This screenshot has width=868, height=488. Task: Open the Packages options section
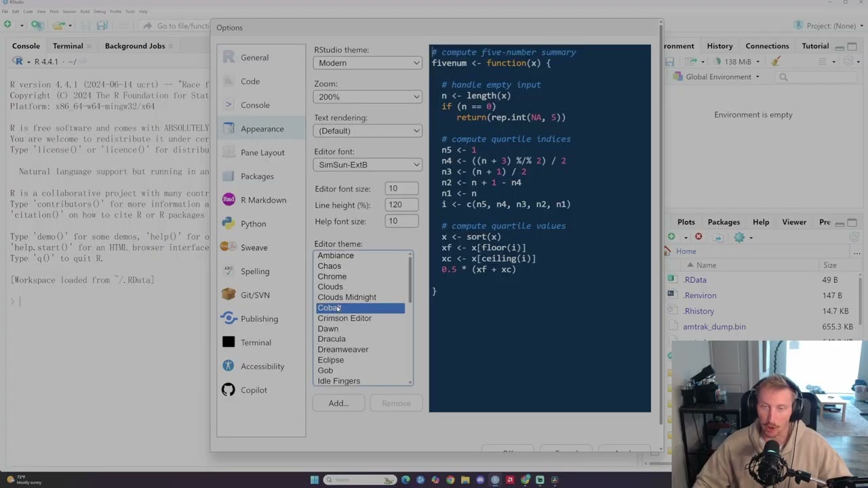261,176
